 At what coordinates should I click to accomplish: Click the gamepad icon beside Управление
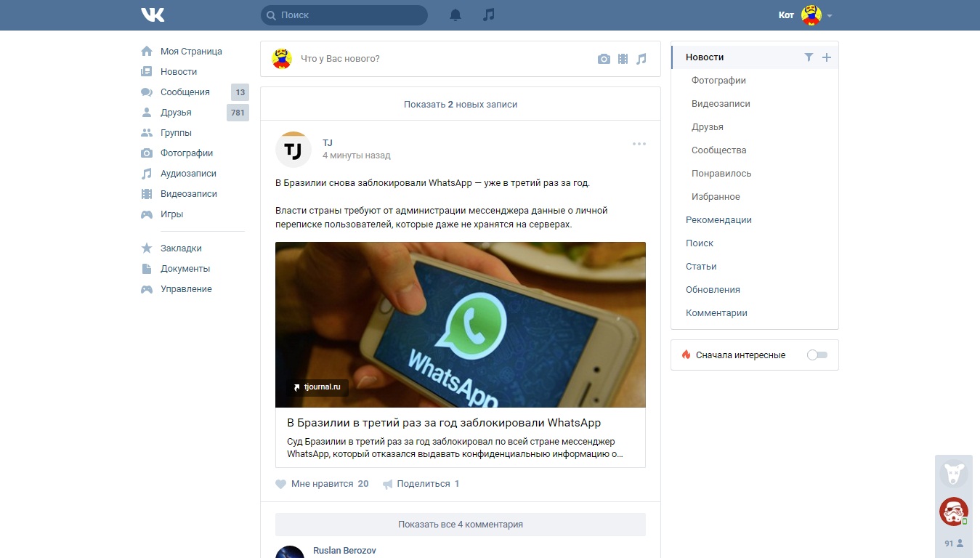pos(147,289)
